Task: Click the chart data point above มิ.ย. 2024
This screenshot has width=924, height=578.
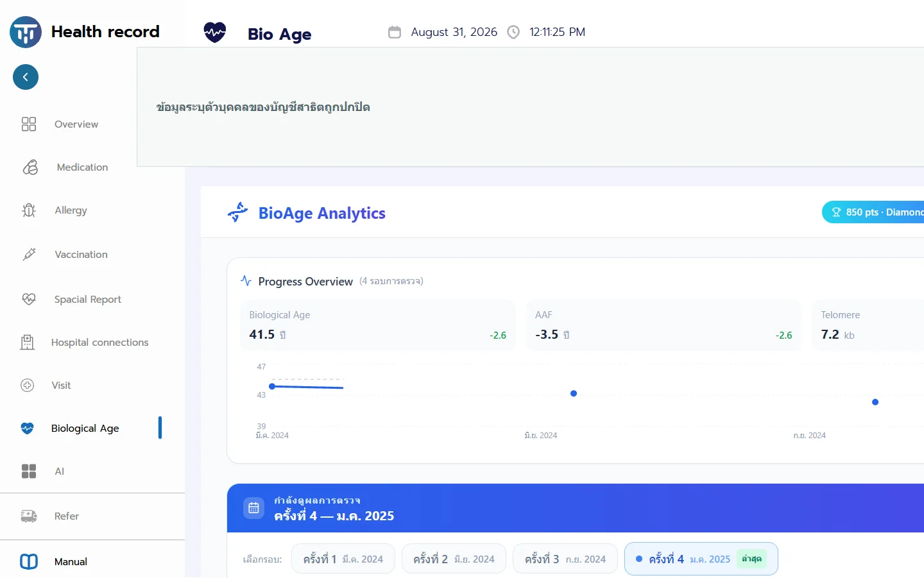Action: click(x=574, y=393)
